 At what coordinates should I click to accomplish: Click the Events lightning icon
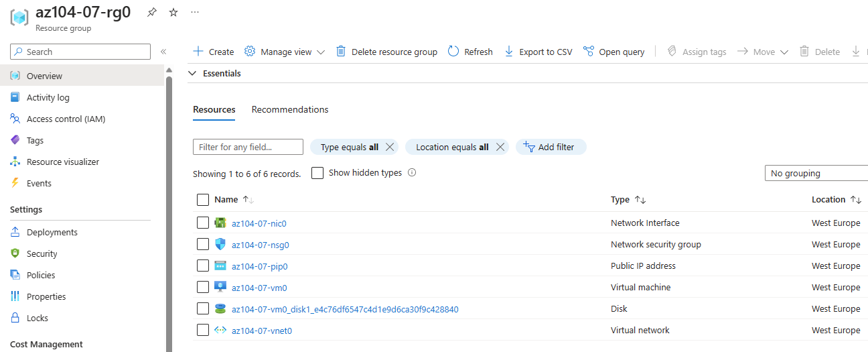[x=15, y=183]
